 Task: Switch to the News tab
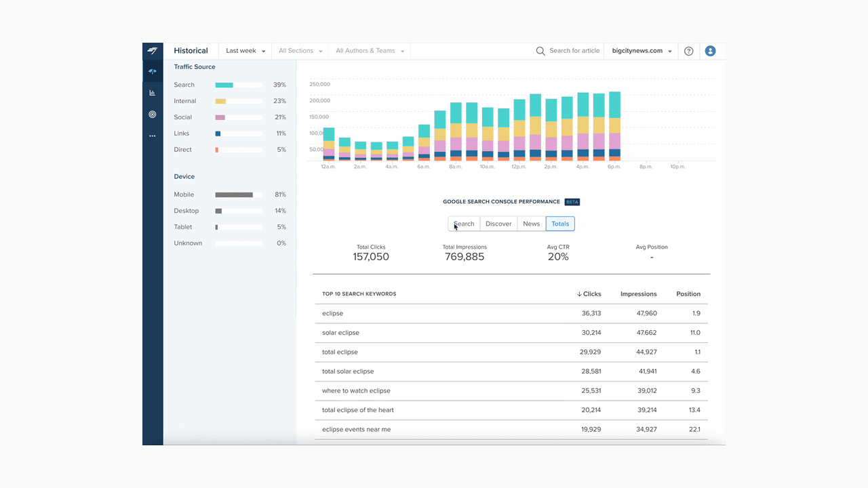[x=532, y=224]
